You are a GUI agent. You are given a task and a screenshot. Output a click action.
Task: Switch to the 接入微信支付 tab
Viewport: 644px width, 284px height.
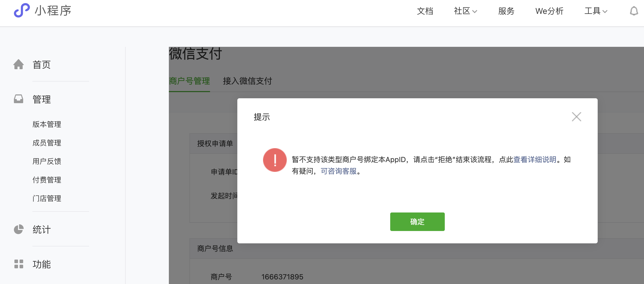click(x=247, y=81)
